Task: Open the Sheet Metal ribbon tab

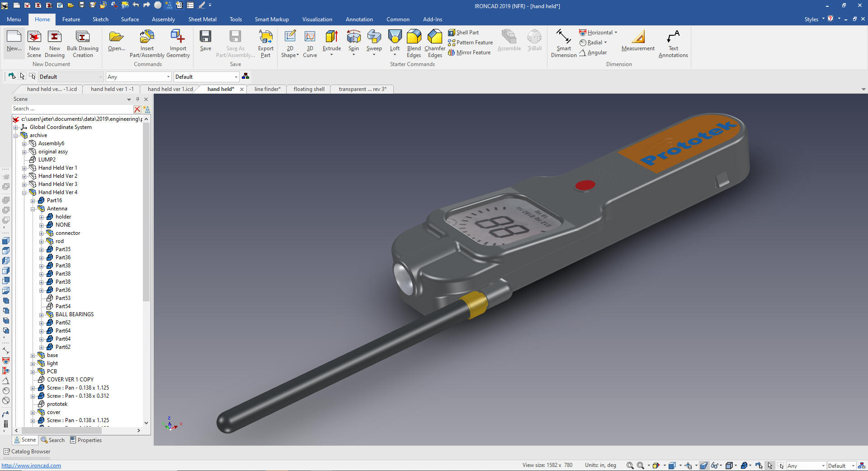Action: point(202,19)
